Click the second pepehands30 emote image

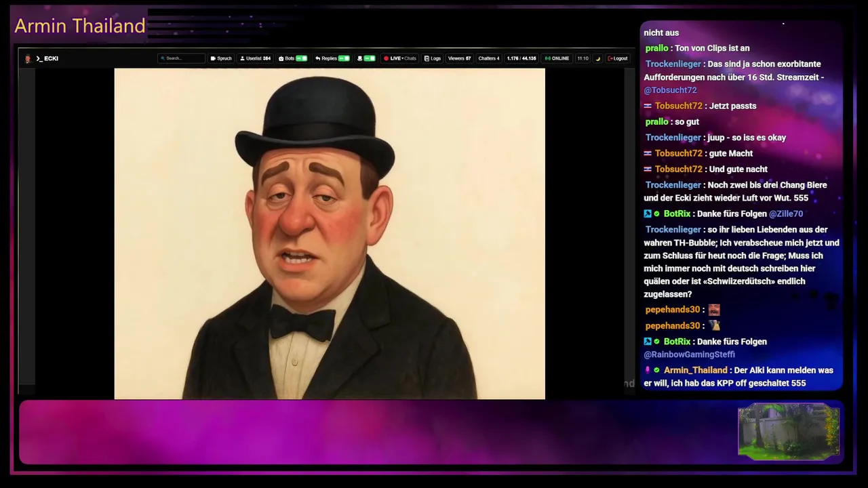tap(714, 325)
